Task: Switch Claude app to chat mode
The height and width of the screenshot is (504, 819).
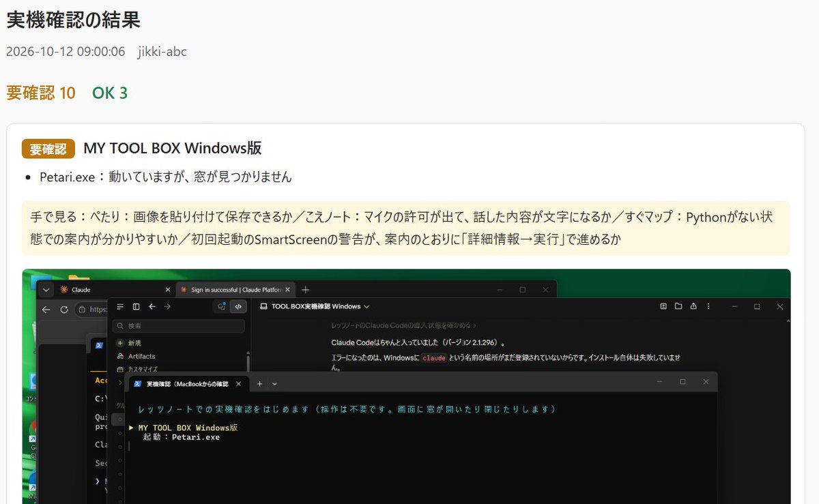Action: 221,307
